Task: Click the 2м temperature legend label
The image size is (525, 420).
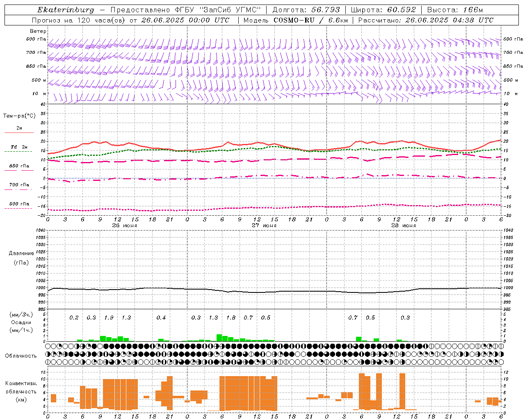Action: point(19,128)
